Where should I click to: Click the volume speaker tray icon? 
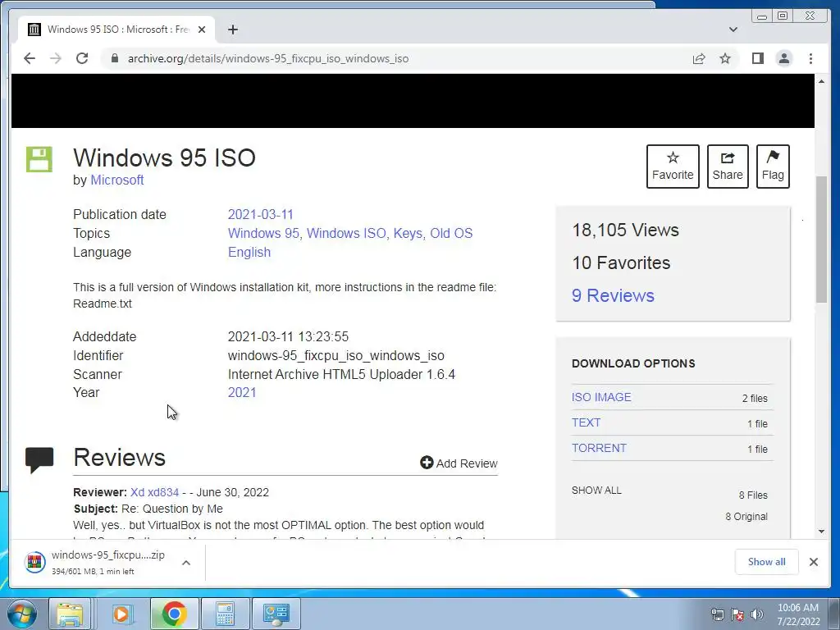(x=756, y=614)
